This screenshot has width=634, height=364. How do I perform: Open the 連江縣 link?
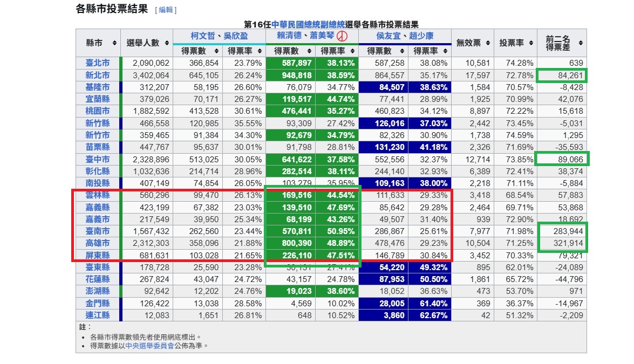(98, 315)
